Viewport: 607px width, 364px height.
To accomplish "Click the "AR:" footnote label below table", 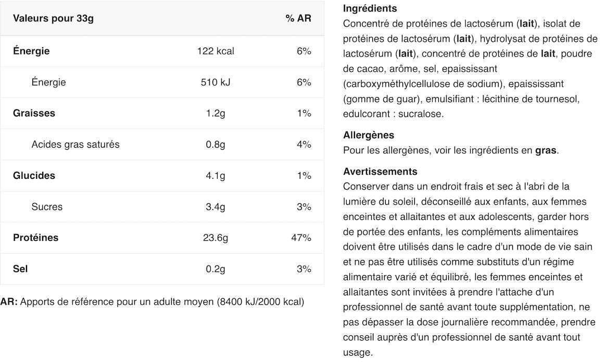I will [9, 302].
